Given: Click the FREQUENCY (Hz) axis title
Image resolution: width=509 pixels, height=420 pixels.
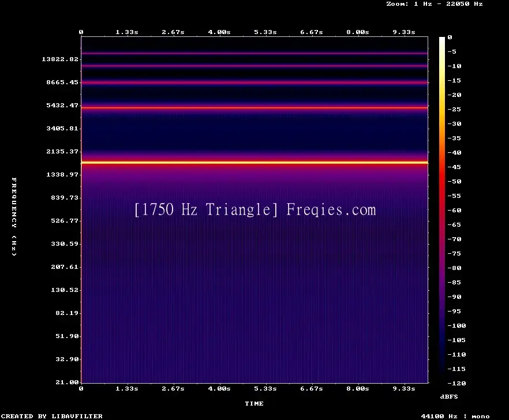Looking at the screenshot, I should (14, 216).
